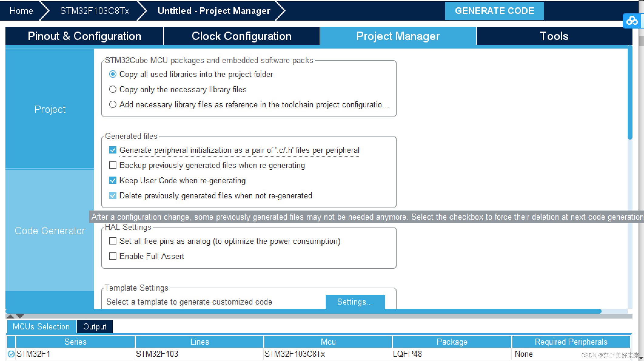
Task: Open the Clock Configuration tab
Action: point(242,36)
